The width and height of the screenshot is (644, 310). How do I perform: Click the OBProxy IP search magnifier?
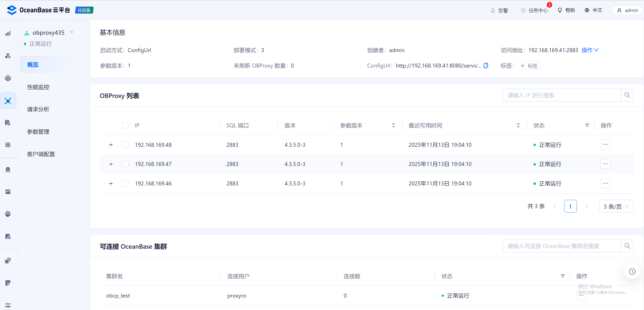627,95
